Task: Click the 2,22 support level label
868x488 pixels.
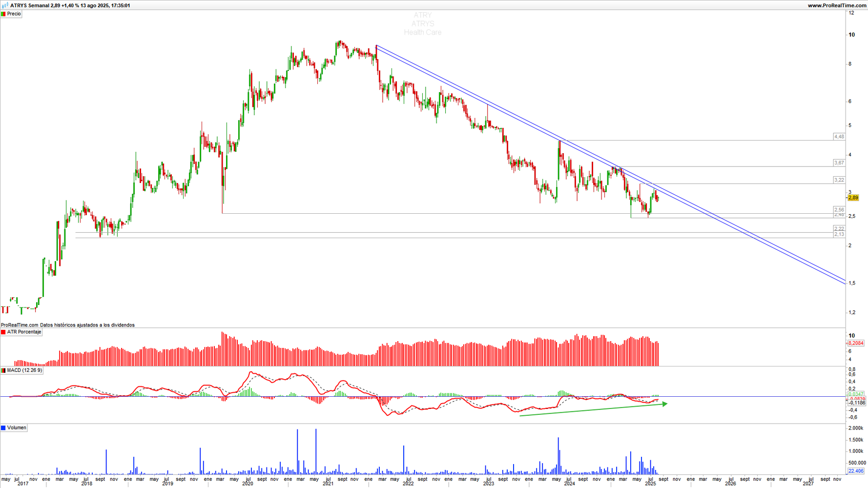Action: 839,229
